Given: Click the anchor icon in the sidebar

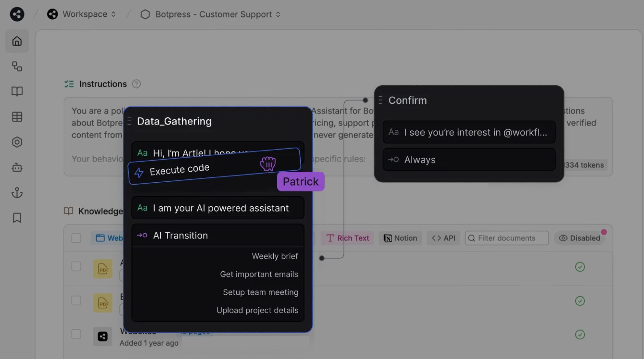Looking at the screenshot, I should (x=17, y=193).
